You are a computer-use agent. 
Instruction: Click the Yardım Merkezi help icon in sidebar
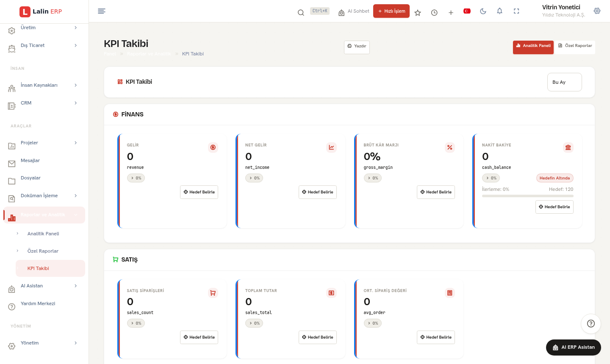point(12,307)
